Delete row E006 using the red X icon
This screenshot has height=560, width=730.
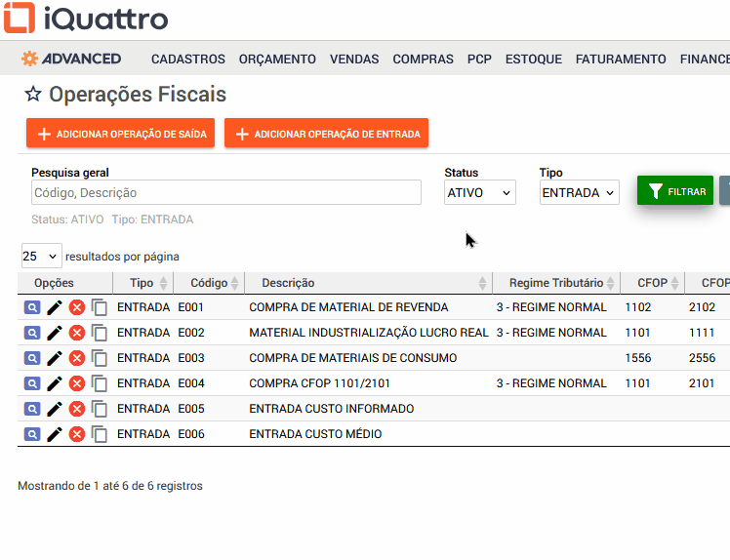(x=77, y=434)
